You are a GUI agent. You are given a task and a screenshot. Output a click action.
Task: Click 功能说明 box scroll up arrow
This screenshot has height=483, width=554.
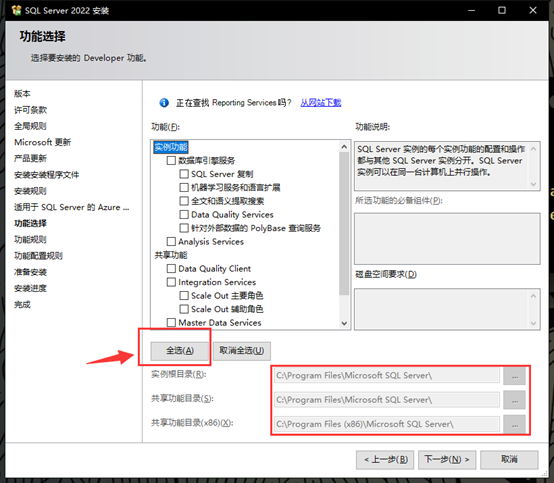(x=534, y=149)
